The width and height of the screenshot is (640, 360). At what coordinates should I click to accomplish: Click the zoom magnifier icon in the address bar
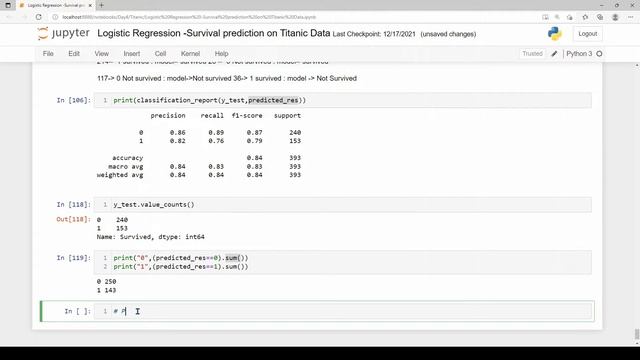coord(557,17)
